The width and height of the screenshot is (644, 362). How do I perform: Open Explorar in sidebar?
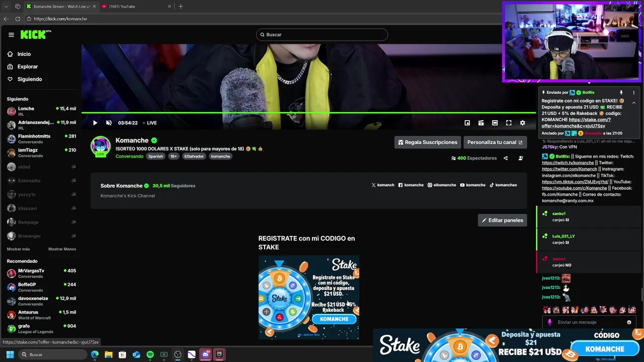[x=27, y=66]
